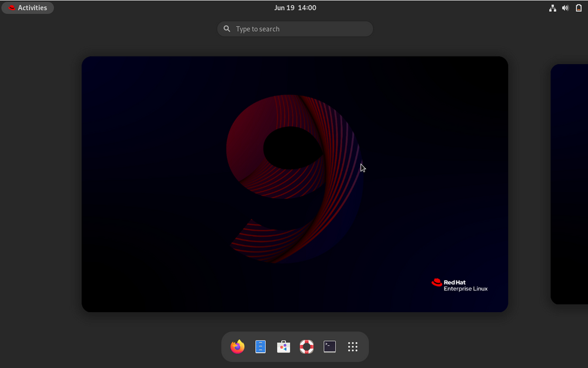Select the RHEL desktop window preview
Image resolution: width=588 pixels, height=368 pixels.
pyautogui.click(x=295, y=183)
